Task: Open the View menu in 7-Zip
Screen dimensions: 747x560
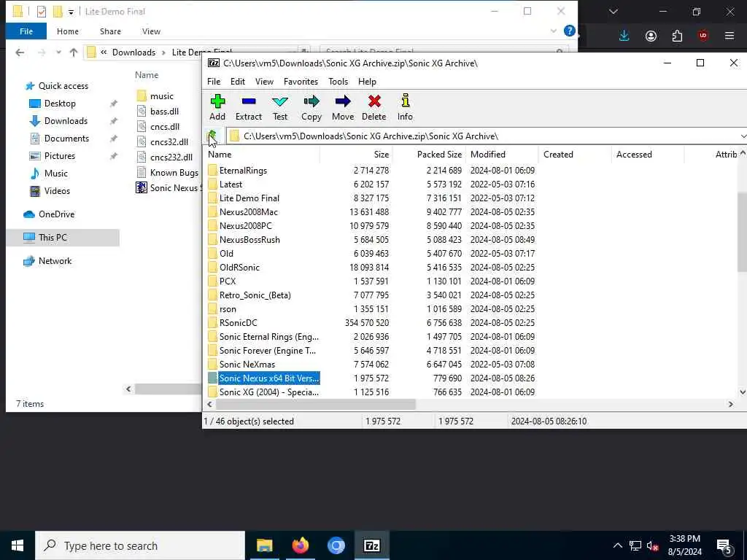Action: click(x=264, y=82)
